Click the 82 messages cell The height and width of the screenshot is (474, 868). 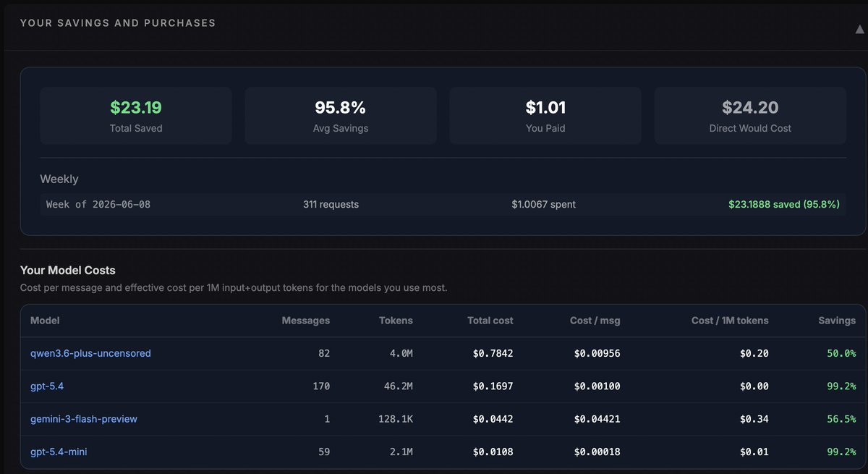tap(324, 353)
